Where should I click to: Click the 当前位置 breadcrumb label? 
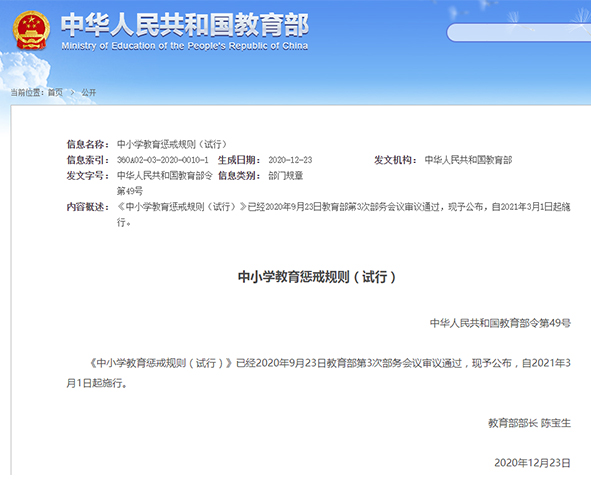tap(27, 92)
